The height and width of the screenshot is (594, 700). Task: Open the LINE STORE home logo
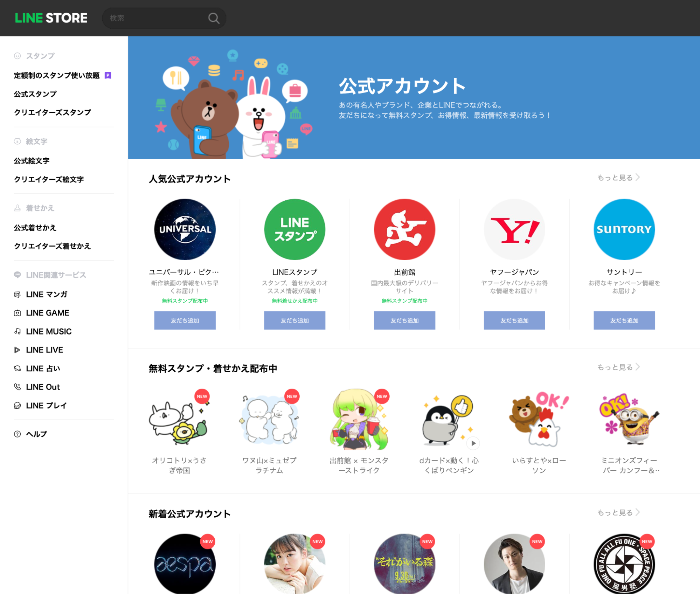(51, 18)
